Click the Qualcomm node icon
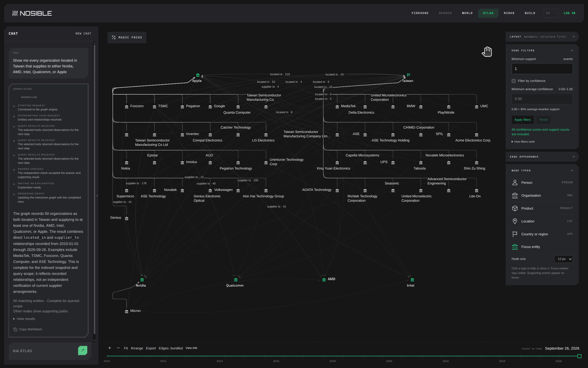Image resolution: width=588 pixels, height=368 pixels. 236,280
